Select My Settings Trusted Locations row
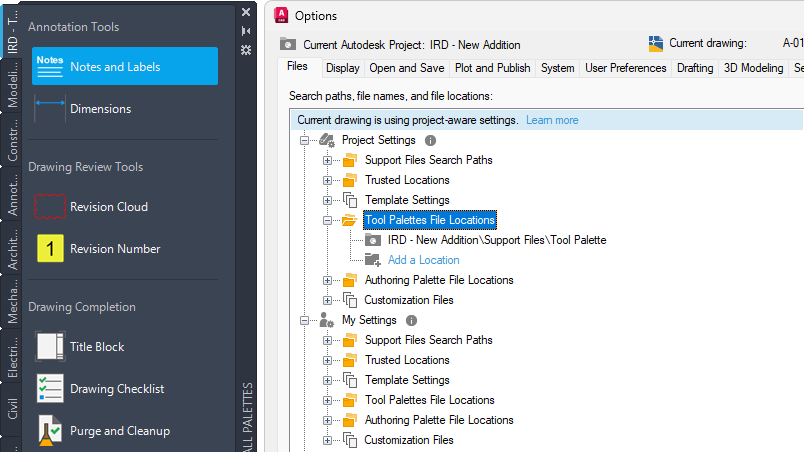 point(407,360)
